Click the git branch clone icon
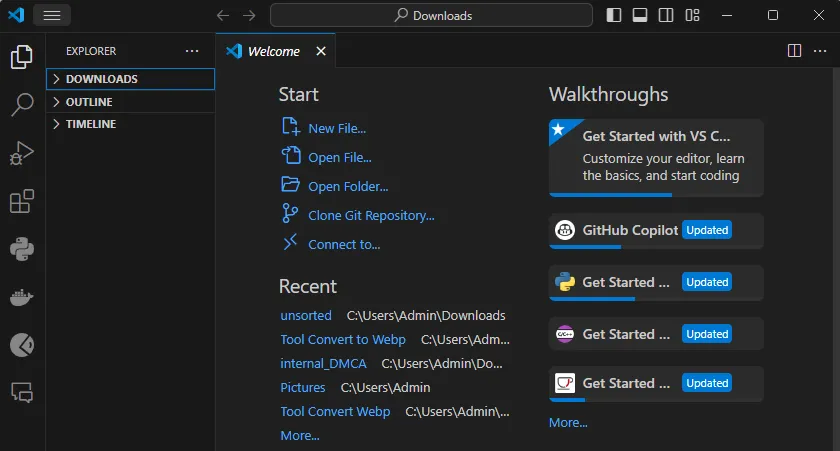 point(290,213)
